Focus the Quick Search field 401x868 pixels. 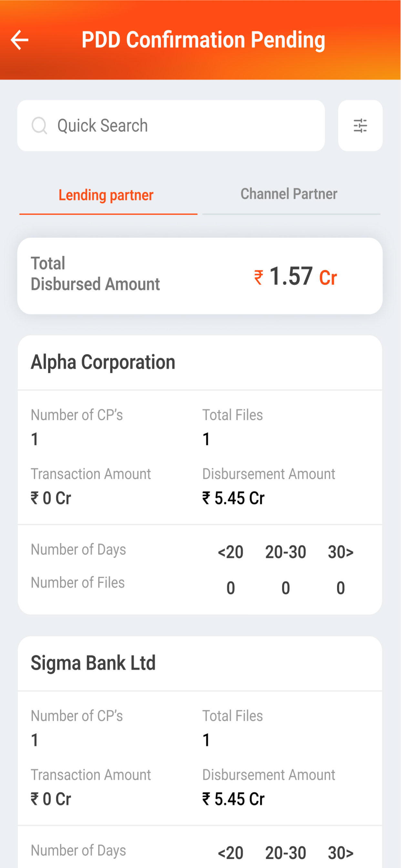point(171,126)
